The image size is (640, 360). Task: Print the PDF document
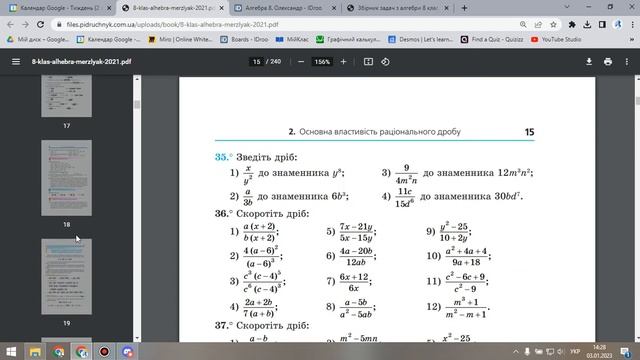point(608,62)
